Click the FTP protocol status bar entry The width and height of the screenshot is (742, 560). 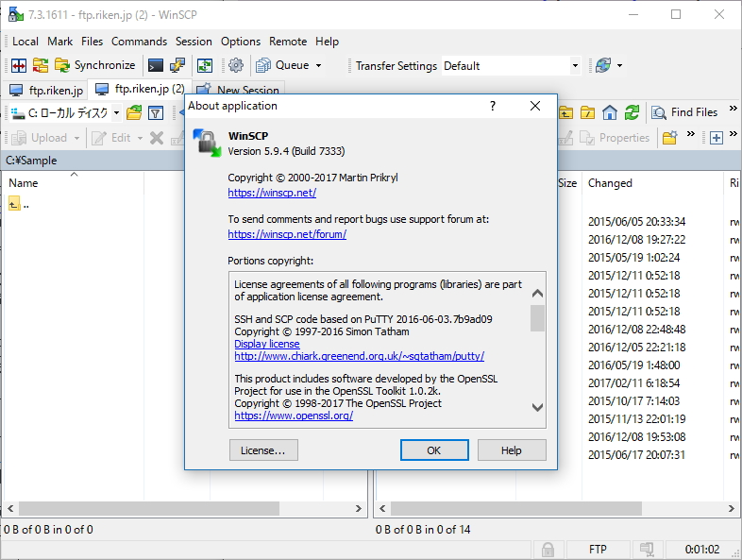pyautogui.click(x=598, y=550)
